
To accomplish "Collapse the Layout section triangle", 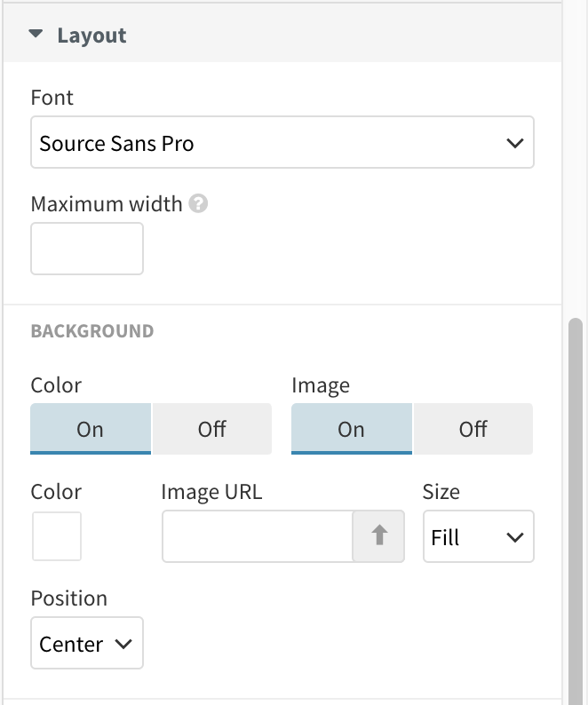I will pyautogui.click(x=36, y=36).
